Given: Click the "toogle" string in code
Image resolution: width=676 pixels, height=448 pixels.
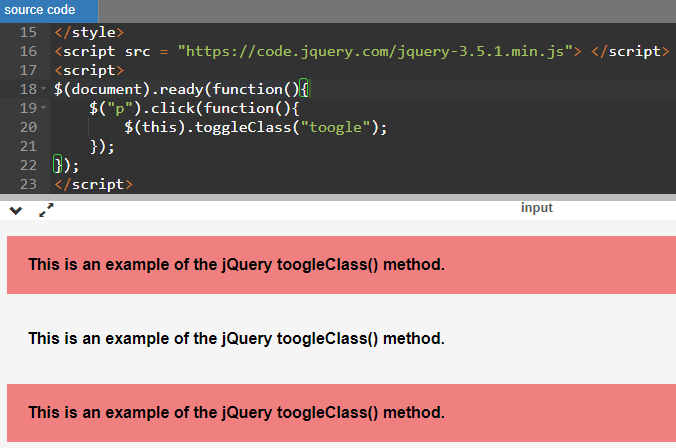Looking at the screenshot, I should point(335,127).
